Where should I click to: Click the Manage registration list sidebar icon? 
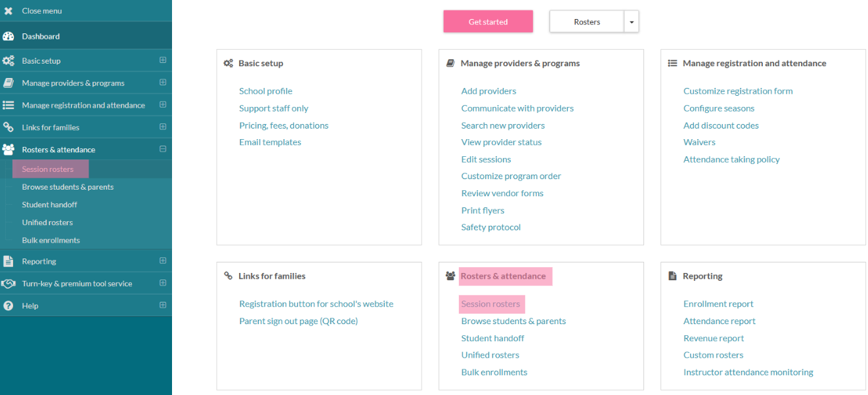tap(9, 105)
